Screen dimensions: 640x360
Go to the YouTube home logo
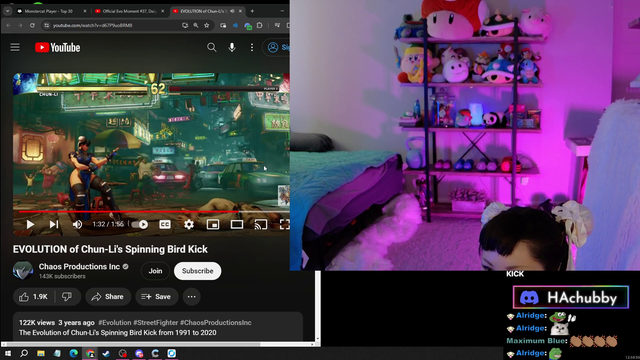pyautogui.click(x=58, y=47)
